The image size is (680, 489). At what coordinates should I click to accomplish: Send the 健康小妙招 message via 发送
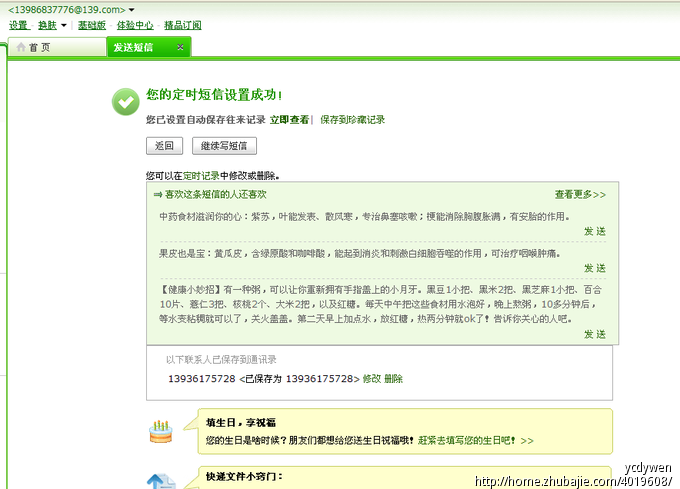(595, 334)
